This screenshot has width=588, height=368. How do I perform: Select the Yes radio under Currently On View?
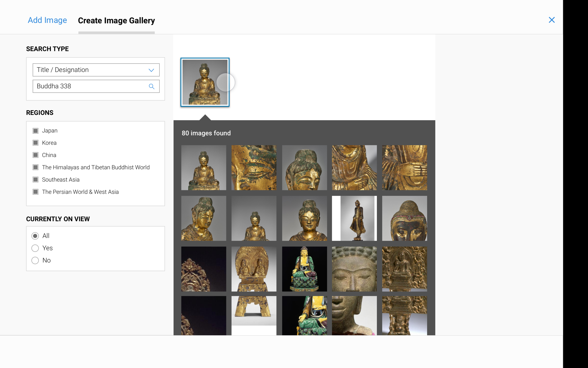coord(35,248)
